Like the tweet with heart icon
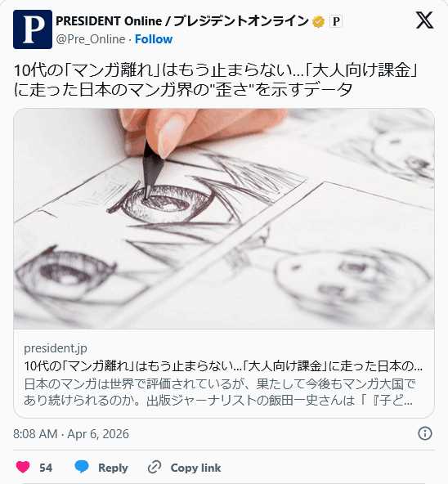The width and height of the screenshot is (448, 484). pyautogui.click(x=23, y=468)
